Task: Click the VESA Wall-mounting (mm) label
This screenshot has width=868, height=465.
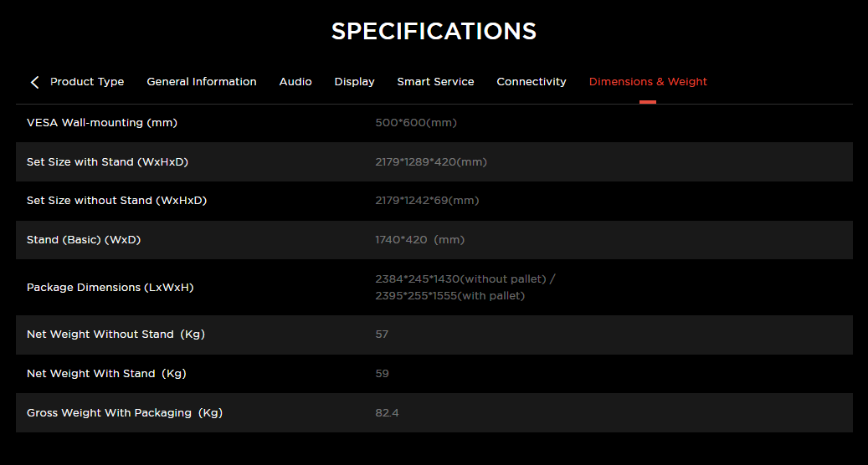Action: coord(102,123)
